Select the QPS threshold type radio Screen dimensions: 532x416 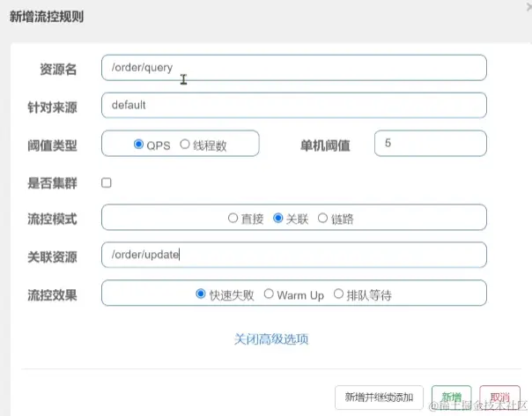pos(138,145)
